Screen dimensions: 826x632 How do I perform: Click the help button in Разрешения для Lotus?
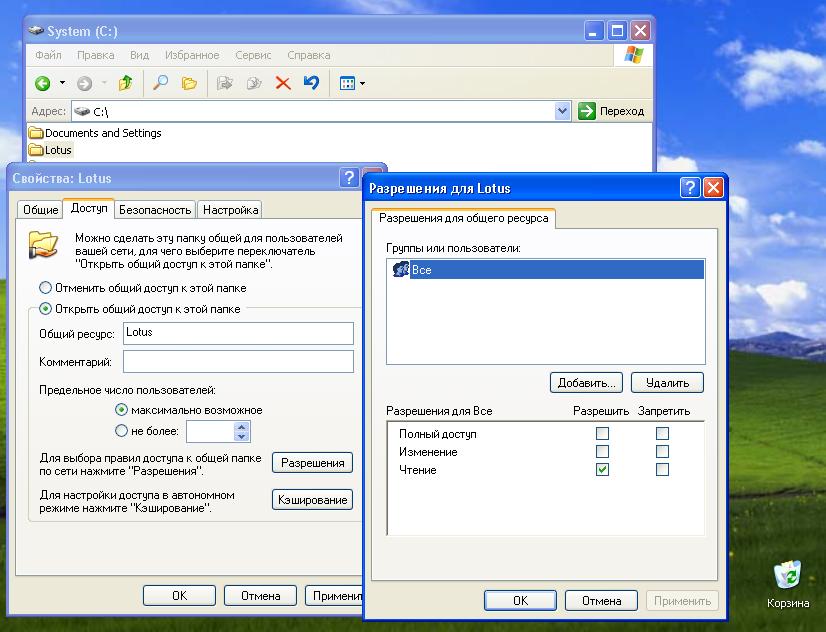[x=690, y=187]
